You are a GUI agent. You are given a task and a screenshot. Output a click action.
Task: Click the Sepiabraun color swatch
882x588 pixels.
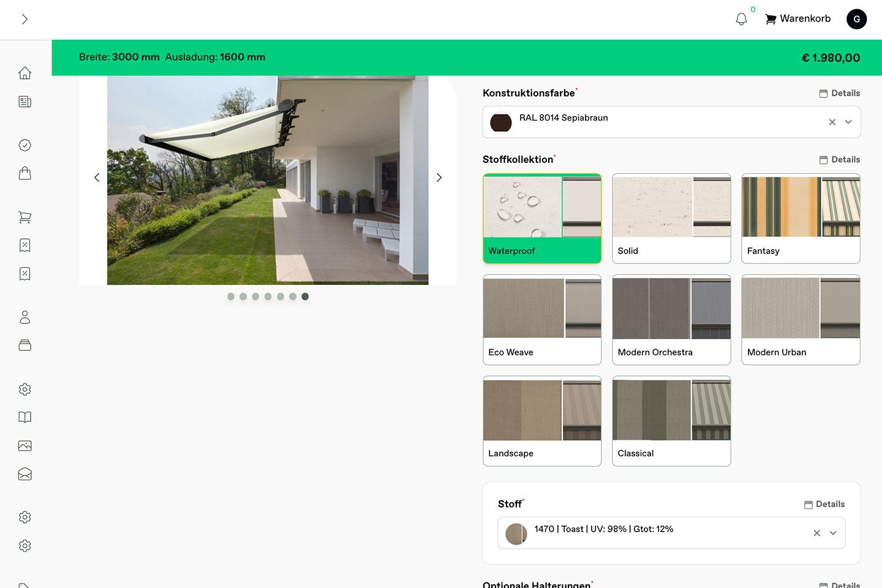(x=501, y=123)
